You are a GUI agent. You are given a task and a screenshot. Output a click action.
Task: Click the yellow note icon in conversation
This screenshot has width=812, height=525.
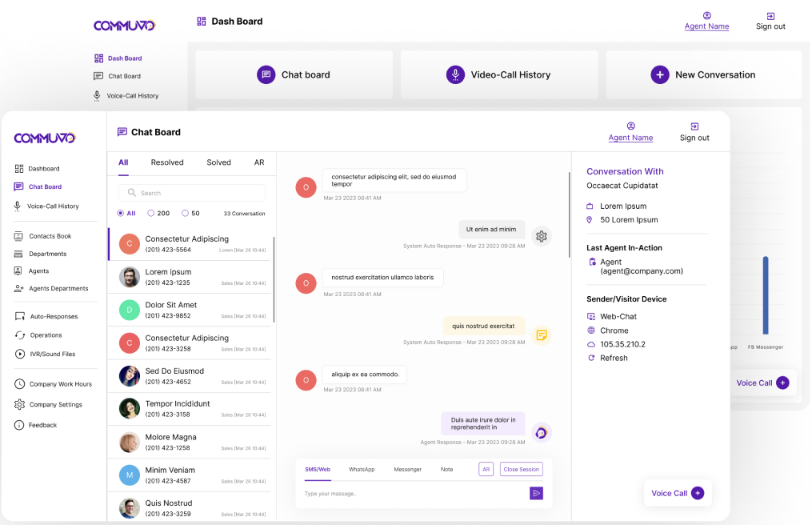coord(542,335)
